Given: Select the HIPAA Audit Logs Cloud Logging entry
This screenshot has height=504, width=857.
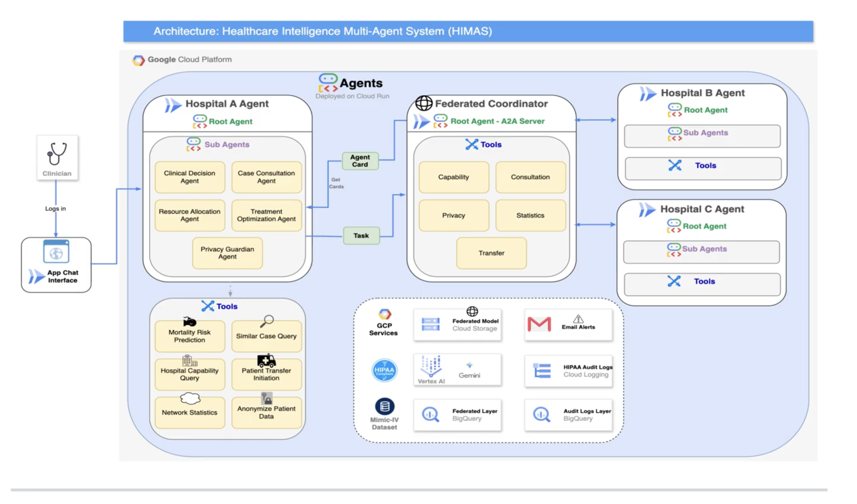Looking at the screenshot, I should click(x=568, y=371).
